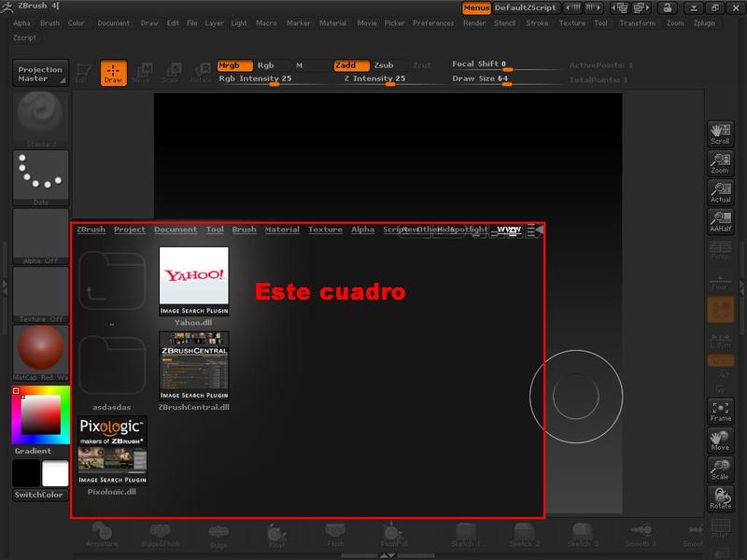Select the dimmed Move transform icon in top toolbar
The width and height of the screenshot is (747, 560).
pos(143,74)
